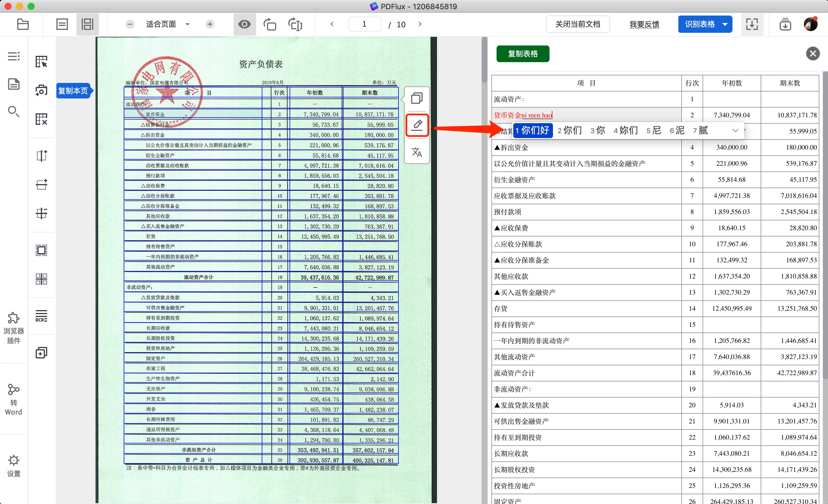
Task: Switch to single page view mode
Action: (62, 24)
